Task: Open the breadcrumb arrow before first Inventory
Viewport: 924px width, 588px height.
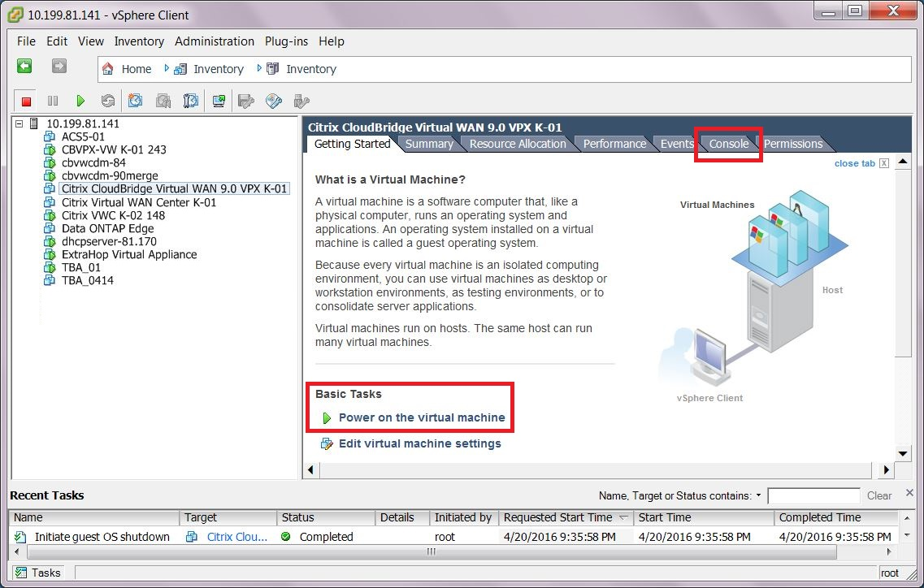Action: click(x=166, y=68)
